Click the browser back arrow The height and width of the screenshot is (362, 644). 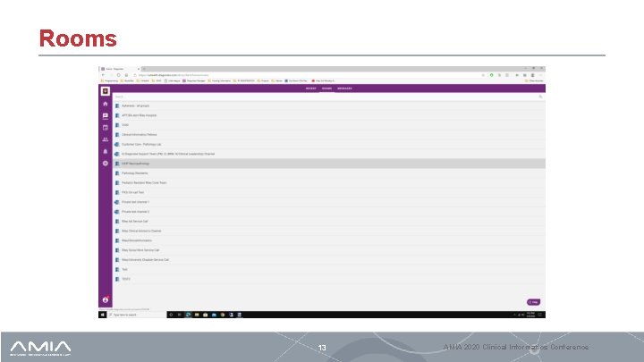tap(103, 75)
